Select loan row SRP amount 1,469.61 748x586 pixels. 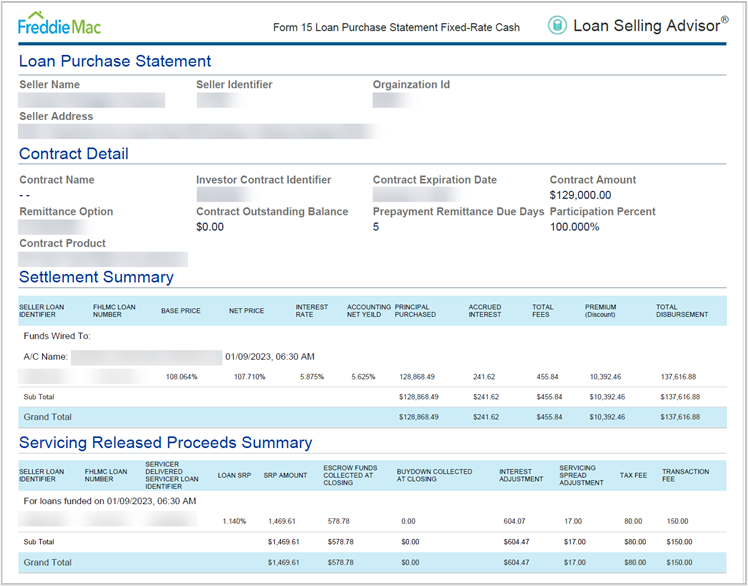[282, 522]
